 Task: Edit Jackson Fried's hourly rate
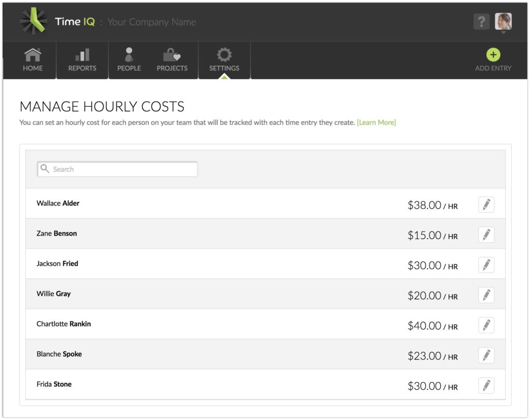pos(485,265)
